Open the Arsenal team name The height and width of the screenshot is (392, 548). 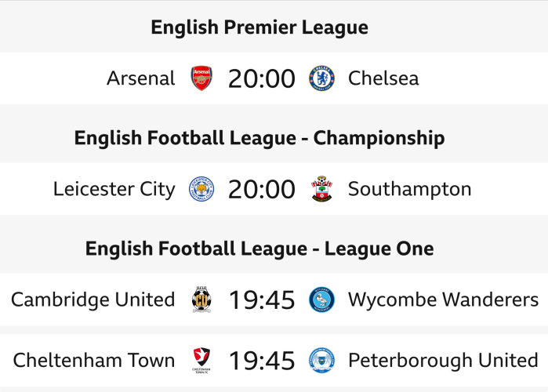click(x=141, y=78)
